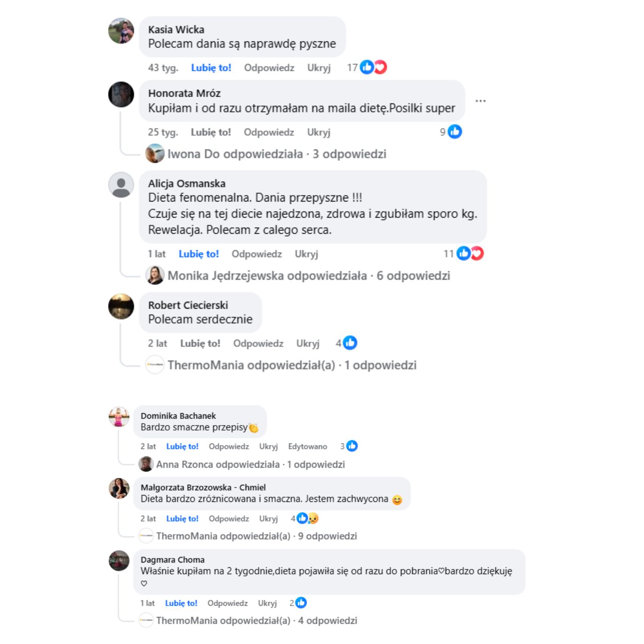Open Dagmara Choma's profile name link

coord(172,560)
